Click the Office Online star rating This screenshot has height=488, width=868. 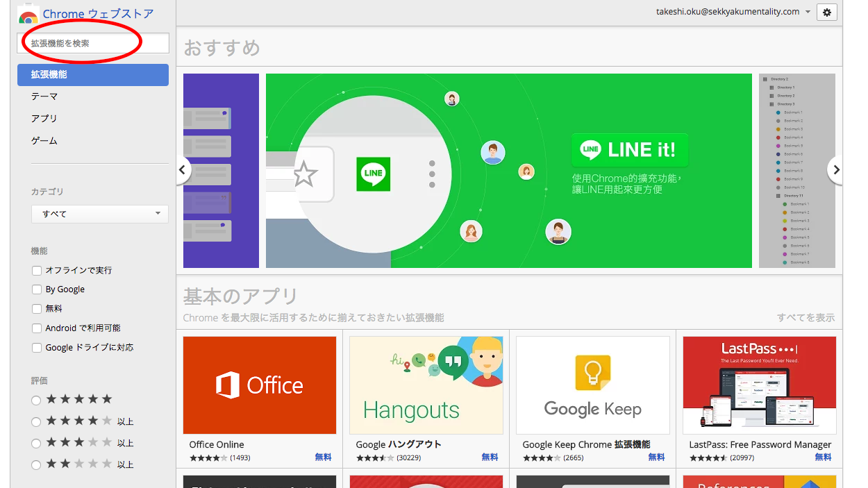[x=208, y=458]
